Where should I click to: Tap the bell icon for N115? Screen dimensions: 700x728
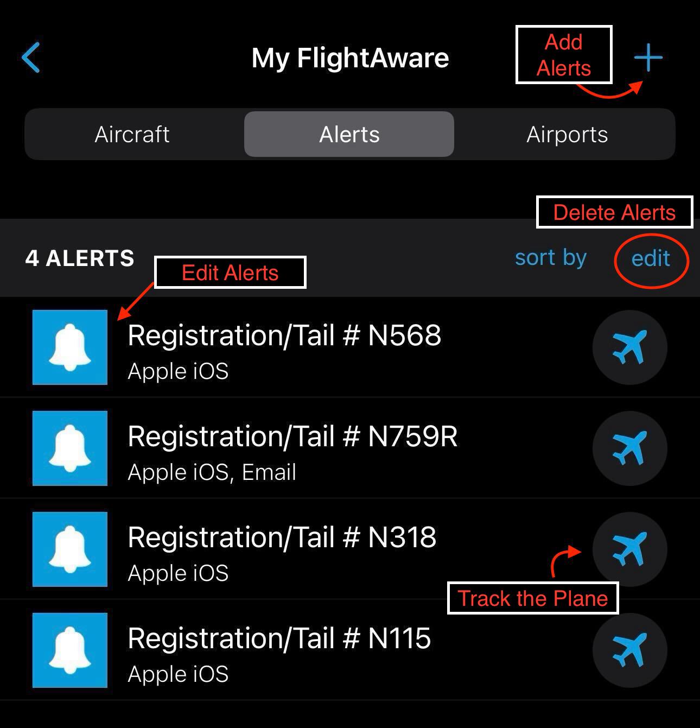(x=70, y=650)
